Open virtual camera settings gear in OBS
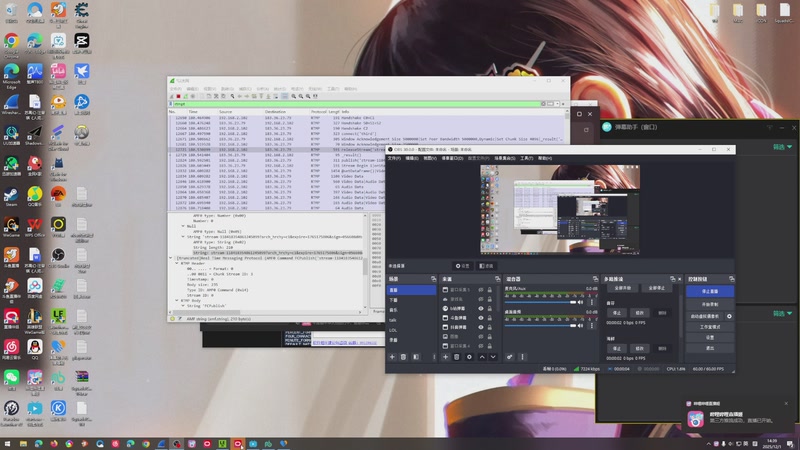The image size is (800, 450). [x=729, y=316]
